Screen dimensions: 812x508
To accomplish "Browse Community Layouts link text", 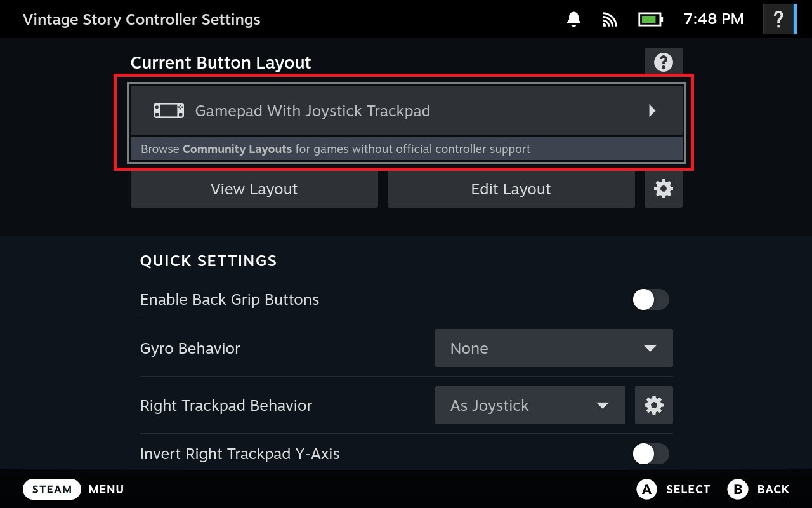I will pos(237,149).
